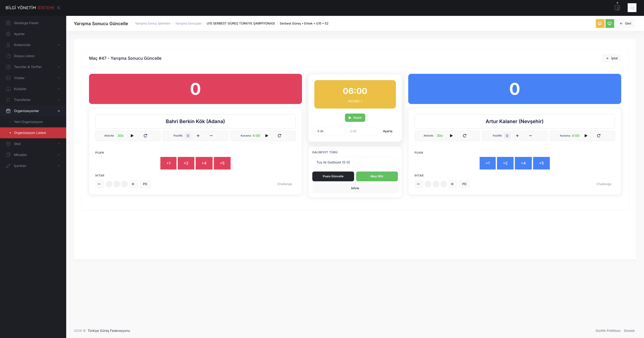Image resolution: width=644 pixels, height=338 pixels.
Task: Start Artur Kalaner's activity timer
Action: (x=451, y=136)
